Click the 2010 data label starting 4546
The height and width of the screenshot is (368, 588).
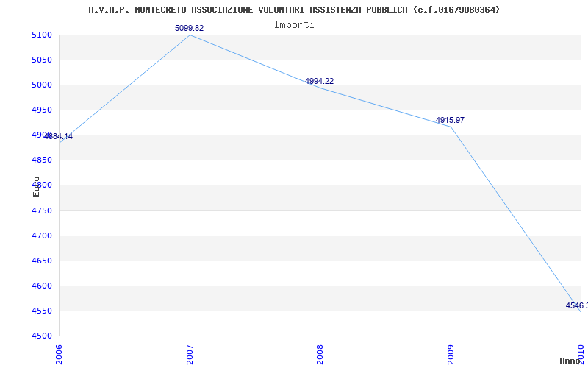pyautogui.click(x=577, y=305)
